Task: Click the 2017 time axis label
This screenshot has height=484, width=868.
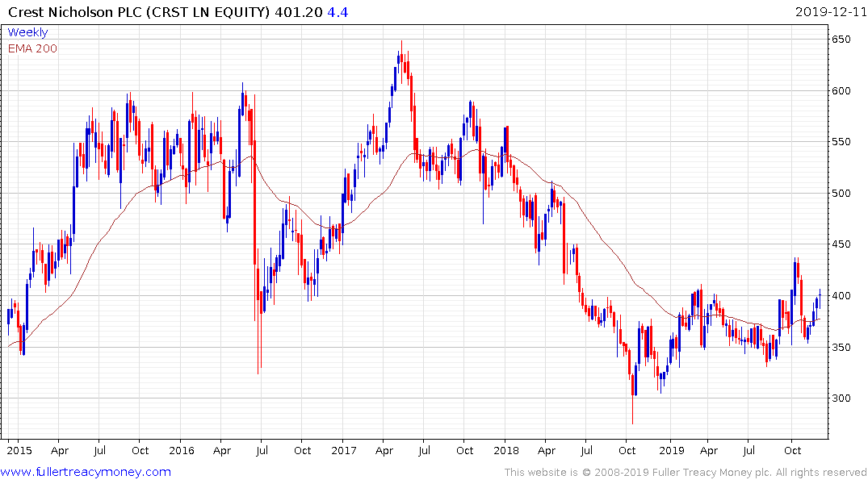Action: click(x=344, y=450)
